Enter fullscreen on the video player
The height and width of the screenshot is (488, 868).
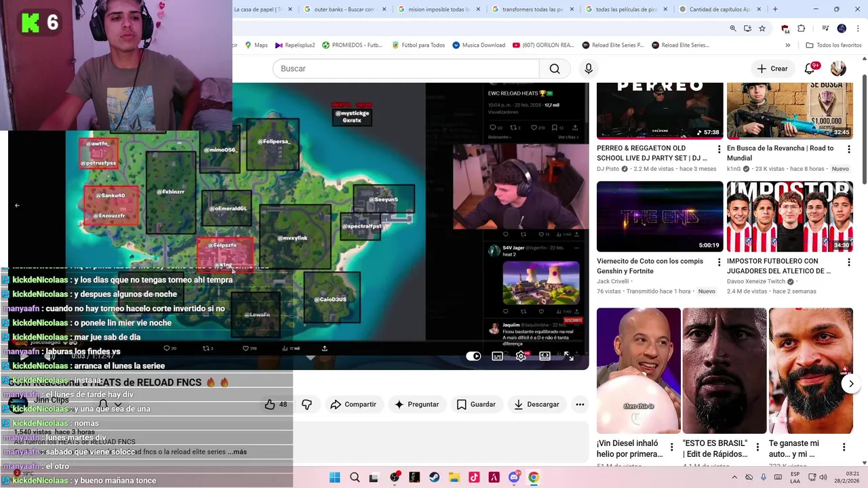568,356
